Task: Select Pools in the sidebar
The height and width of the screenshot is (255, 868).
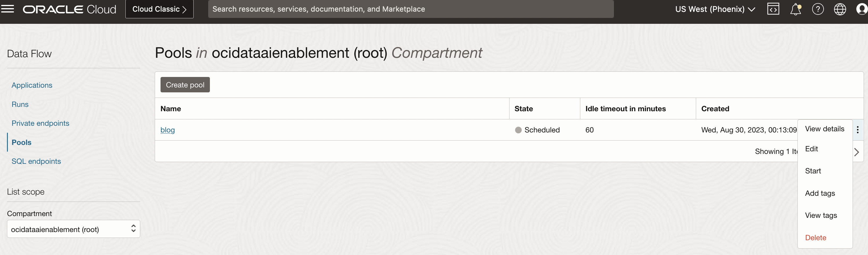Action: (21, 142)
